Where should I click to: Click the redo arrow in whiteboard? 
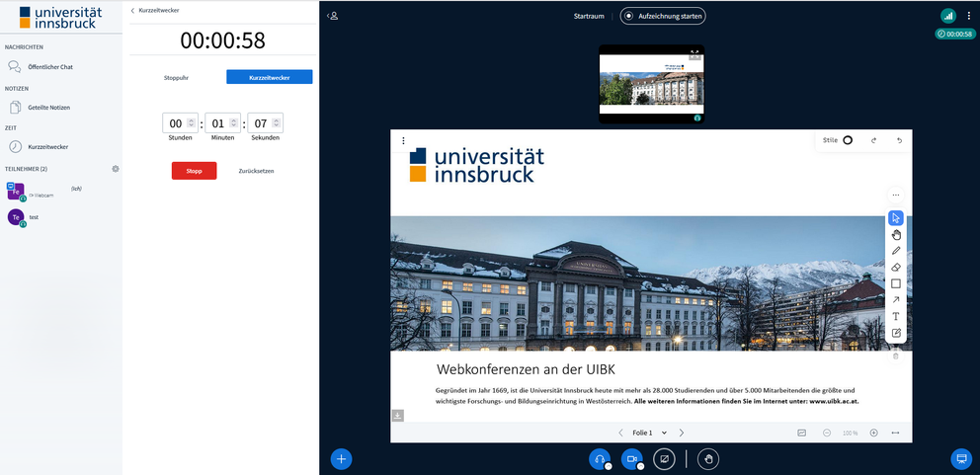point(873,140)
